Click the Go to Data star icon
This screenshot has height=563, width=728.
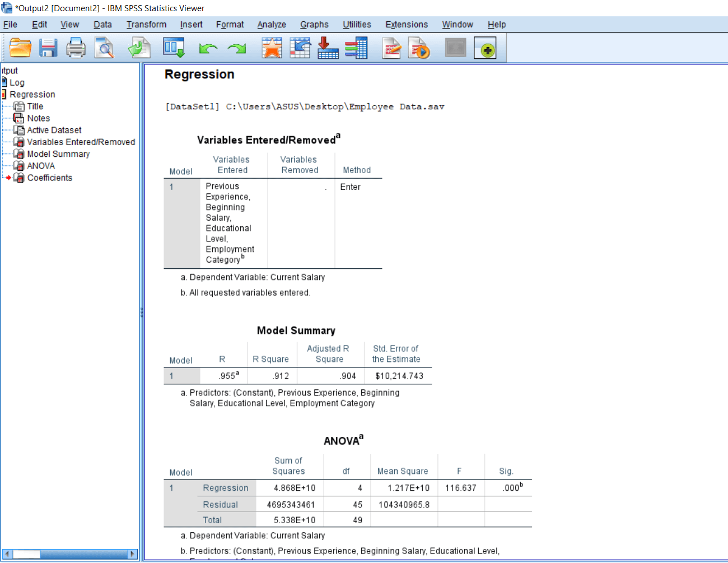[272, 48]
